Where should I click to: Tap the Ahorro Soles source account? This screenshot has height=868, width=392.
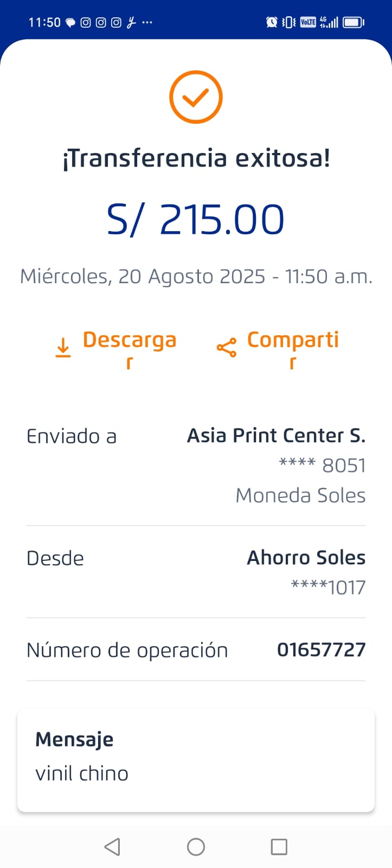pos(306,558)
